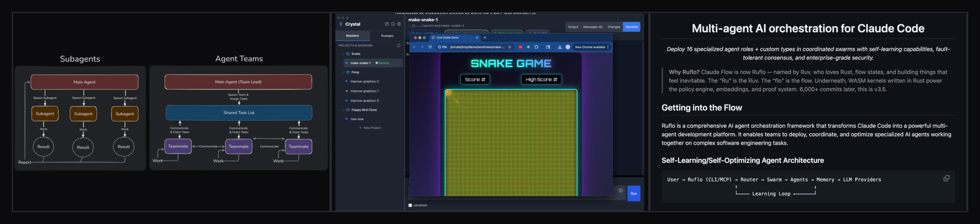Screen dimensions: 980x224
Task: Reload the Cool Snake Game page
Action: [430, 47]
